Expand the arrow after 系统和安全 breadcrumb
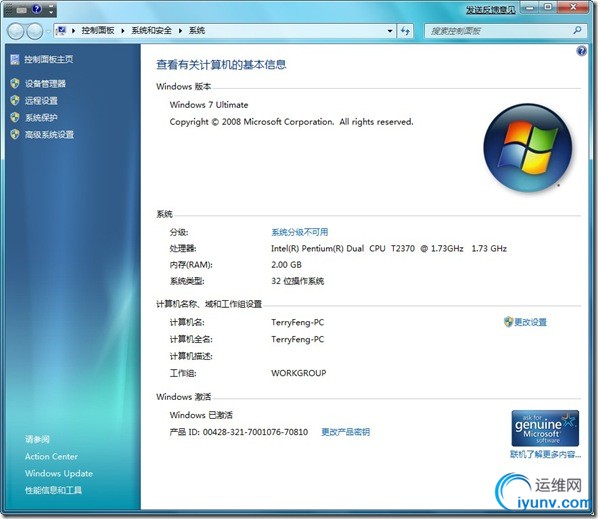The width and height of the screenshot is (598, 519). 180,31
